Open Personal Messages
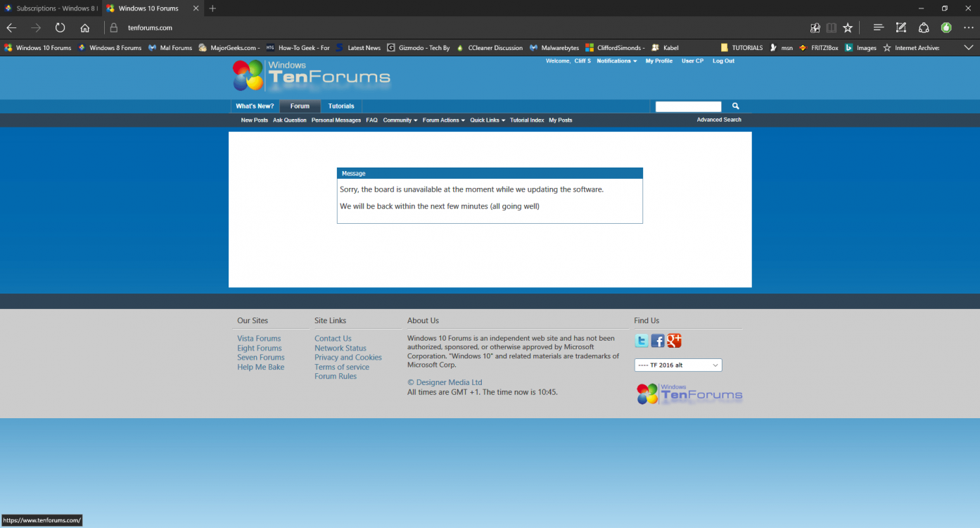The image size is (980, 528). [336, 120]
